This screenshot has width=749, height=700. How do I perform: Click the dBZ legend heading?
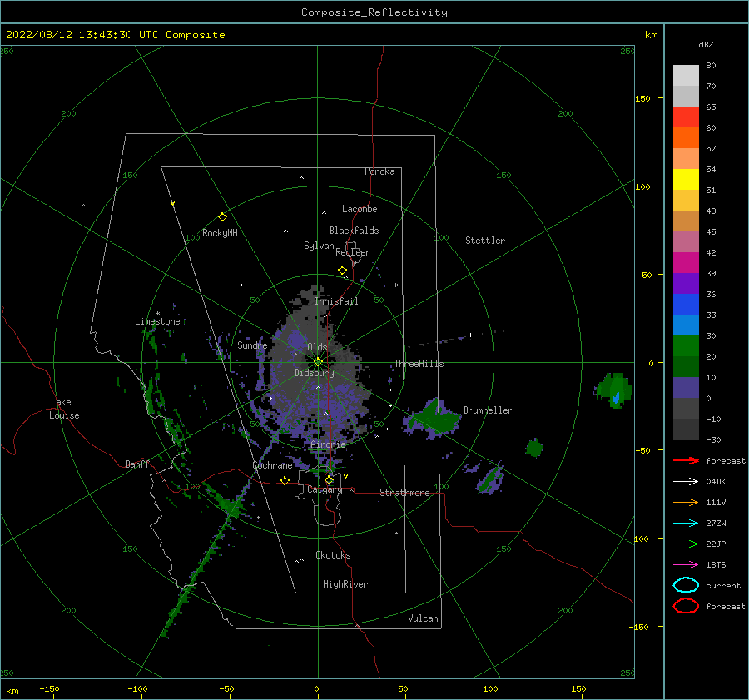tap(706, 44)
